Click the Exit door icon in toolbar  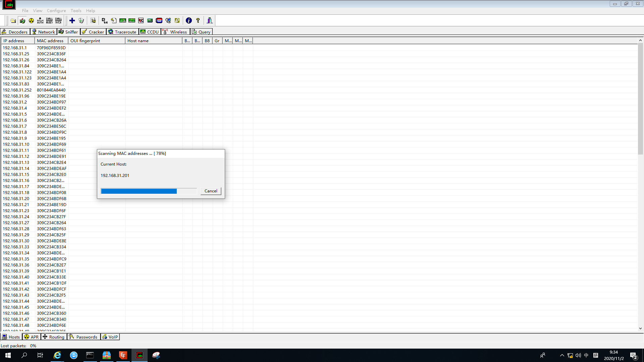click(x=210, y=21)
